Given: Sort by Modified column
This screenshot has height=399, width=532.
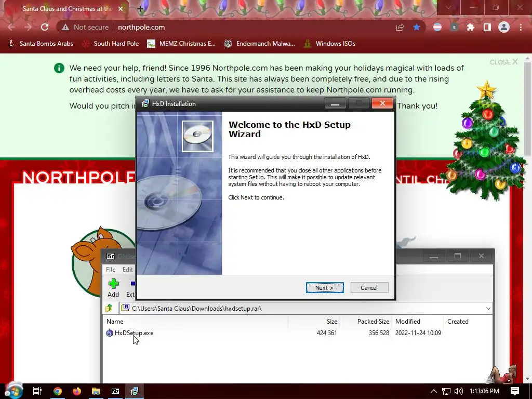Looking at the screenshot, I should coord(407,321).
